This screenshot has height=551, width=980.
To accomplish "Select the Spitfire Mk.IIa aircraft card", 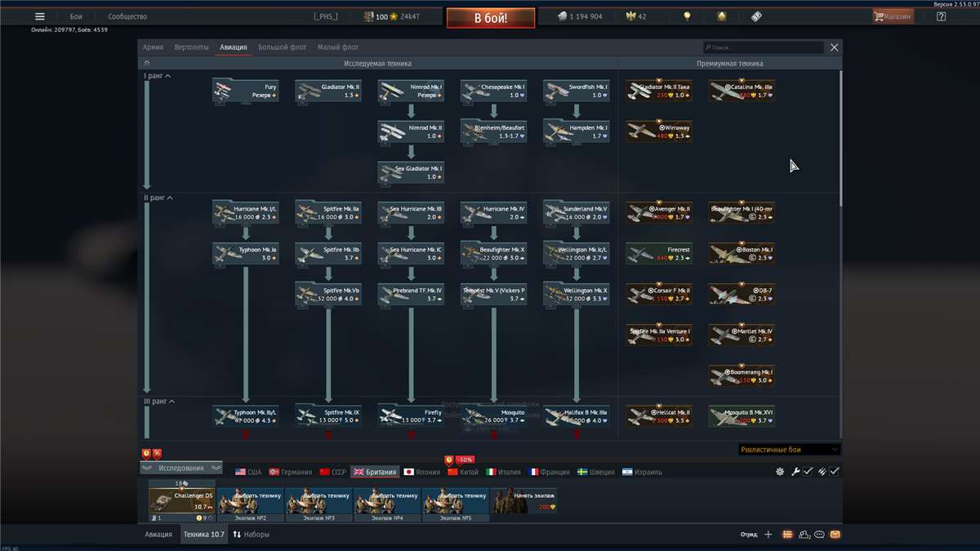I will click(328, 213).
